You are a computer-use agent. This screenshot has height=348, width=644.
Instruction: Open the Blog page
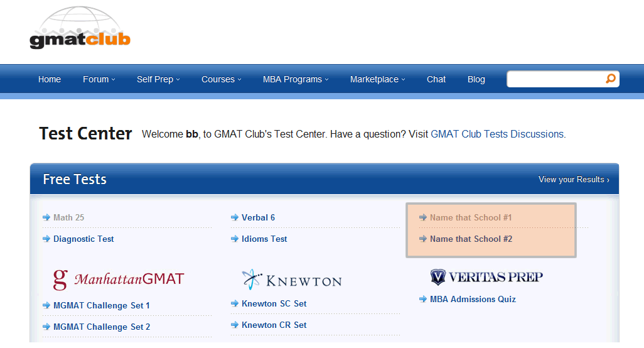(x=476, y=79)
